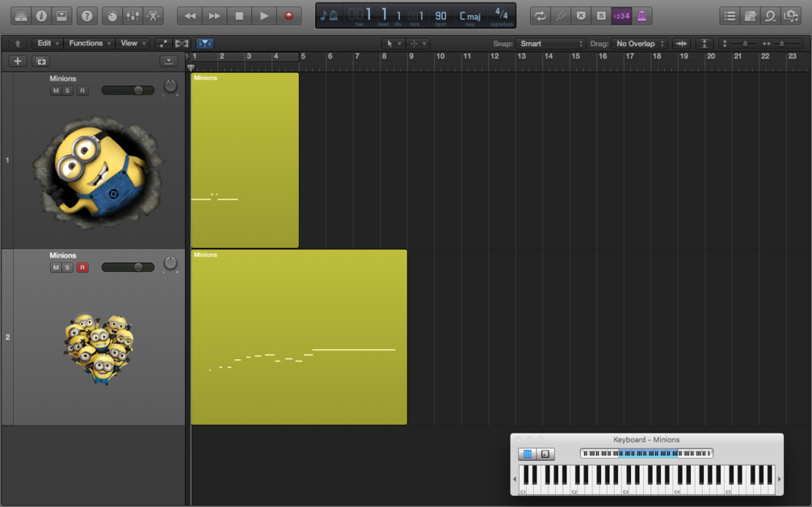Open the Inspector panel
The width and height of the screenshot is (812, 507).
tap(41, 16)
